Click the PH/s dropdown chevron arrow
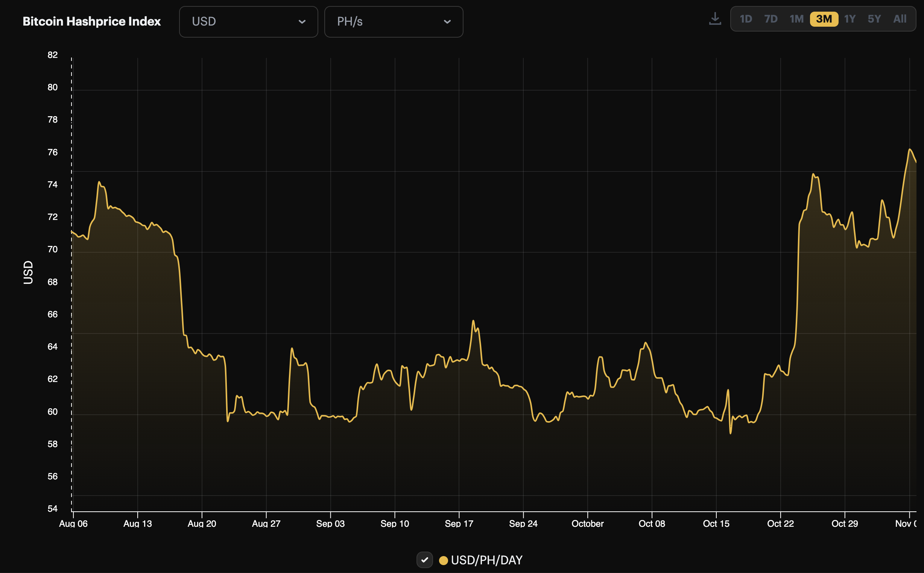This screenshot has height=573, width=924. point(447,21)
